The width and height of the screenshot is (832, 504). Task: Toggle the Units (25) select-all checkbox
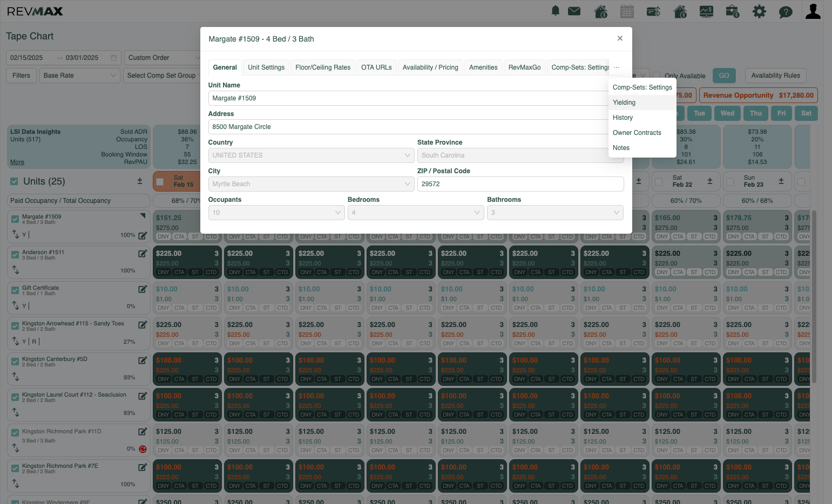pos(14,181)
